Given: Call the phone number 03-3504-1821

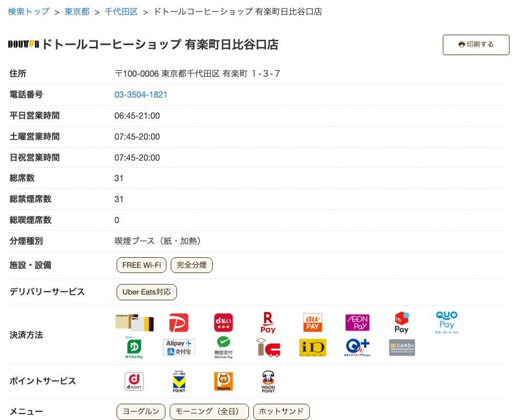Looking at the screenshot, I should [141, 95].
